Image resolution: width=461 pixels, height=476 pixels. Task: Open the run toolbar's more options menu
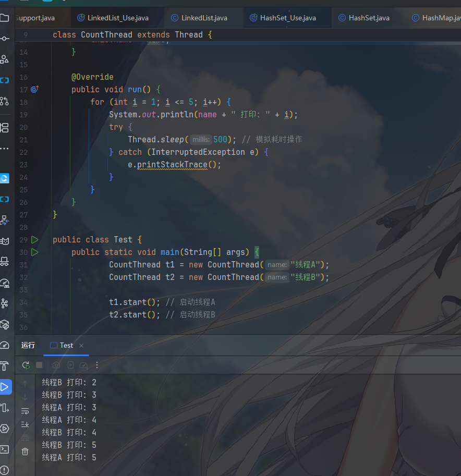coord(96,365)
